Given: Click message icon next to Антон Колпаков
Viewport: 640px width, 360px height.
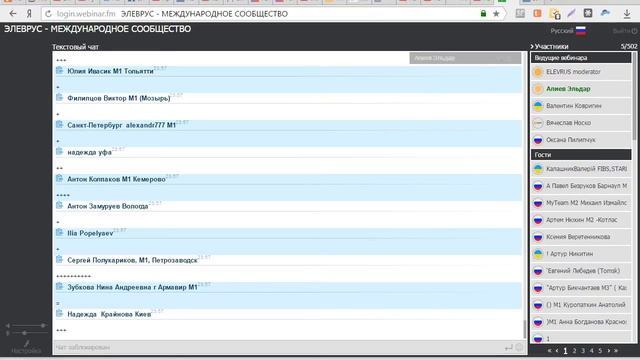Looking at the screenshot, I should [x=59, y=178].
